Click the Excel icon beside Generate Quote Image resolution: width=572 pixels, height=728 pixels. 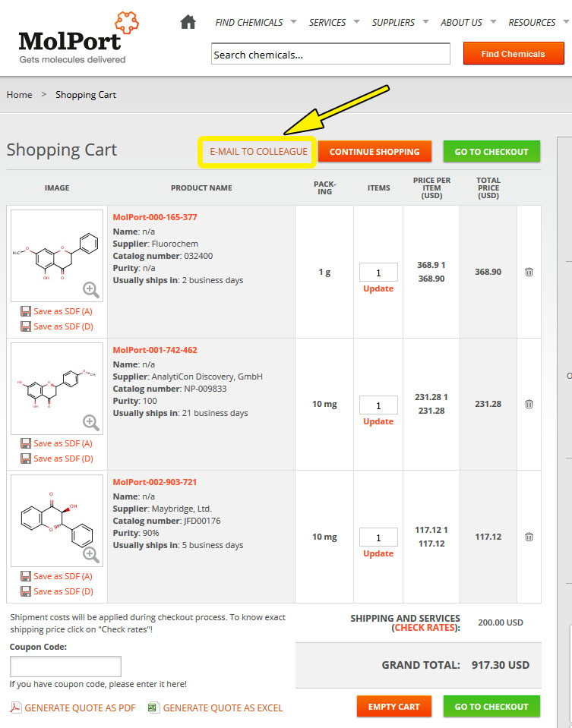pyautogui.click(x=153, y=708)
